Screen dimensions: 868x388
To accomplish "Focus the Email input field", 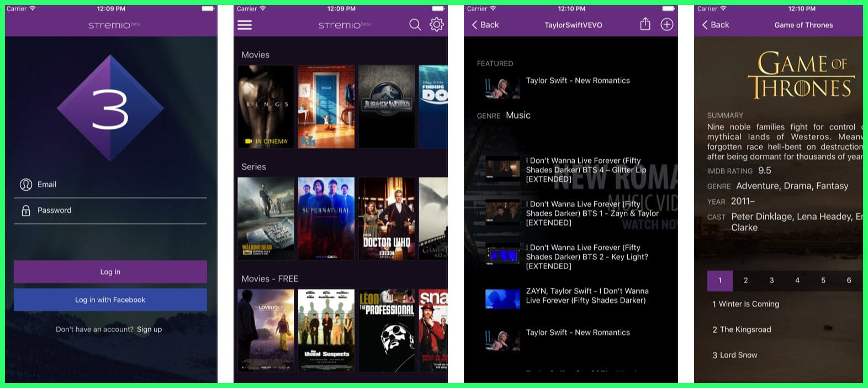I will tap(110, 185).
